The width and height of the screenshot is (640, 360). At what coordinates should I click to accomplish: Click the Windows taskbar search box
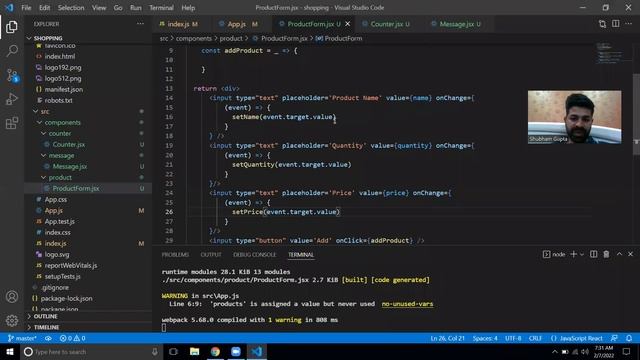(x=91, y=351)
